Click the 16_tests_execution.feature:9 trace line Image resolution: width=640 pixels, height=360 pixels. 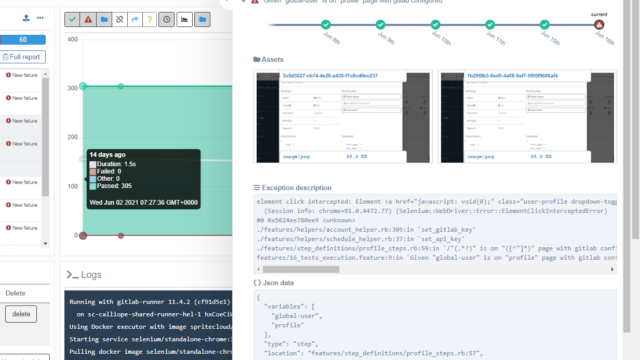click(x=436, y=258)
